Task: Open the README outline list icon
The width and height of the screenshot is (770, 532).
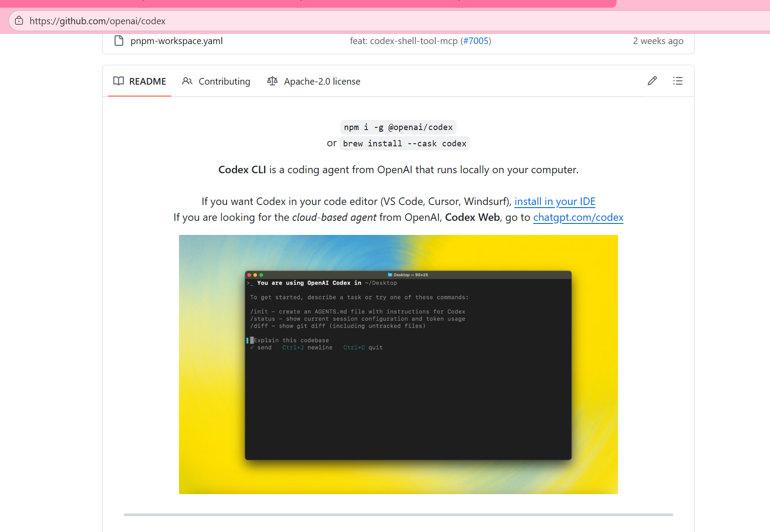Action: pyautogui.click(x=678, y=81)
